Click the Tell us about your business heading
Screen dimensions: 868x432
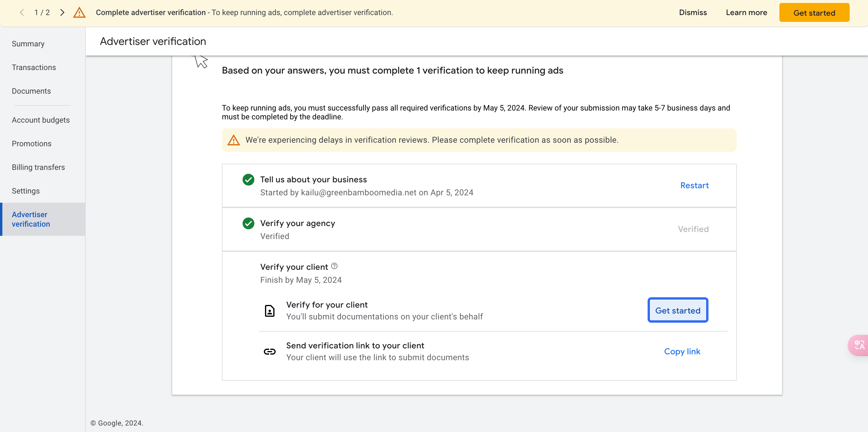click(x=313, y=180)
